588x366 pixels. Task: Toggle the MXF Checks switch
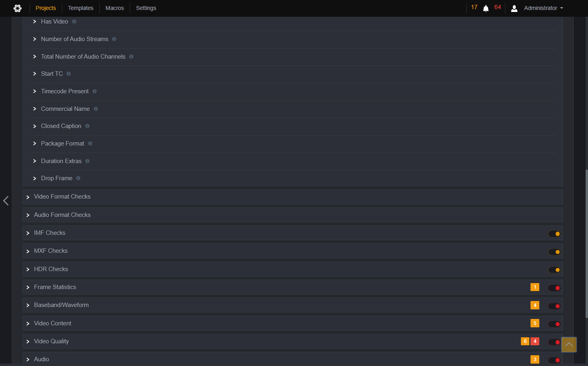tap(554, 252)
